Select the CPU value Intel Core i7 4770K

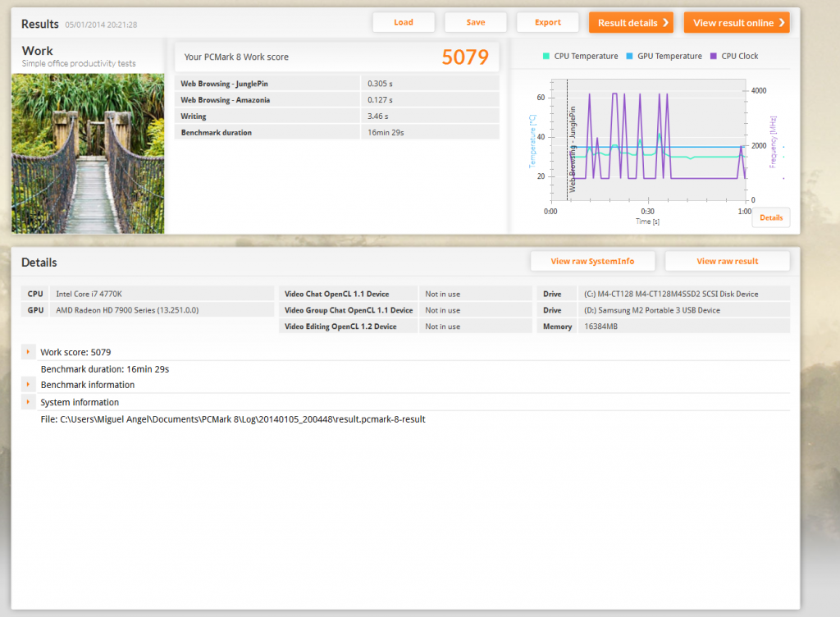pyautogui.click(x=89, y=294)
